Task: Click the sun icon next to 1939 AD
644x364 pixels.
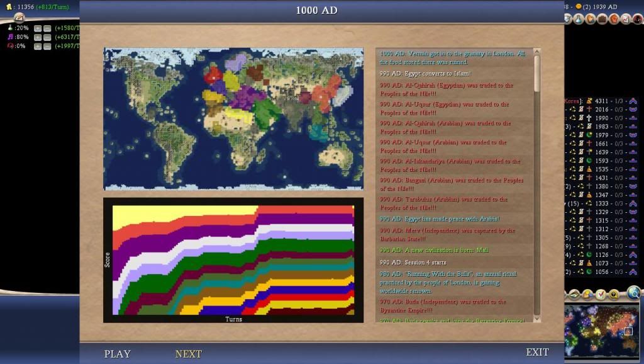Action: pyautogui.click(x=579, y=6)
